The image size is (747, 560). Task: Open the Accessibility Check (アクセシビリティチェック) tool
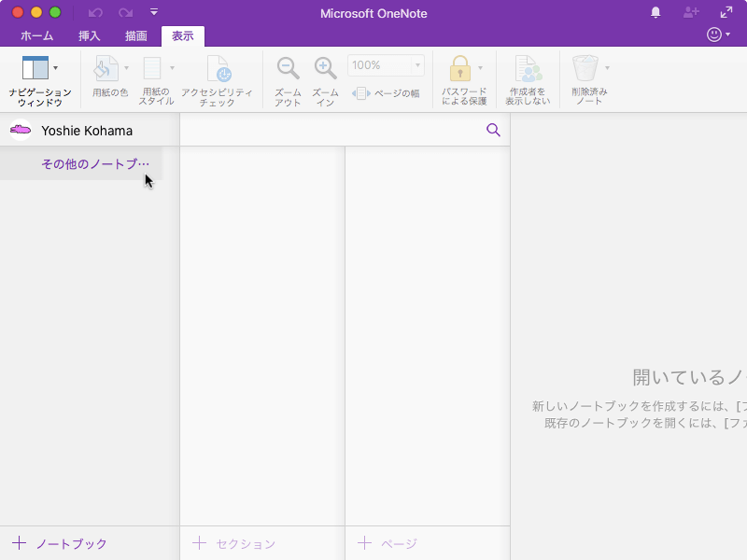point(218,70)
